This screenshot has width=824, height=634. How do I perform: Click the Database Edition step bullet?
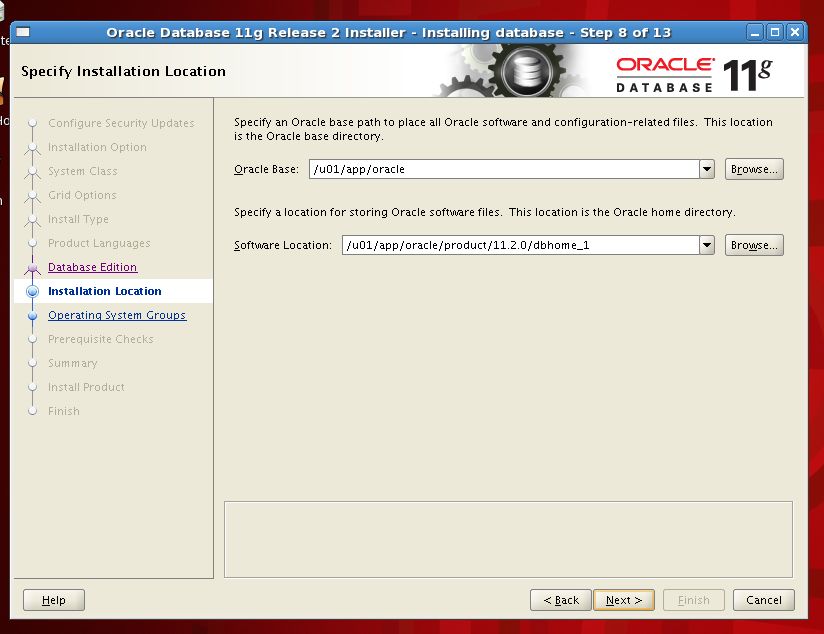click(x=33, y=267)
